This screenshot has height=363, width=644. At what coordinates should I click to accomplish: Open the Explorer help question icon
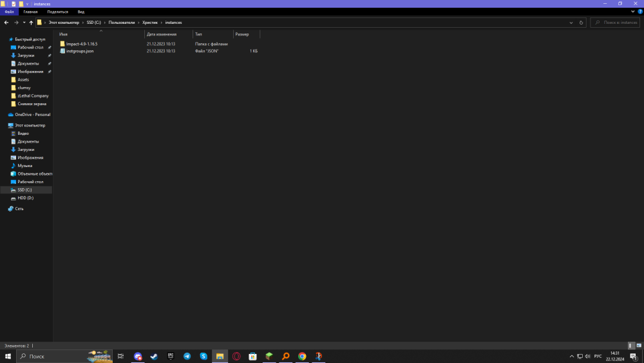(640, 12)
